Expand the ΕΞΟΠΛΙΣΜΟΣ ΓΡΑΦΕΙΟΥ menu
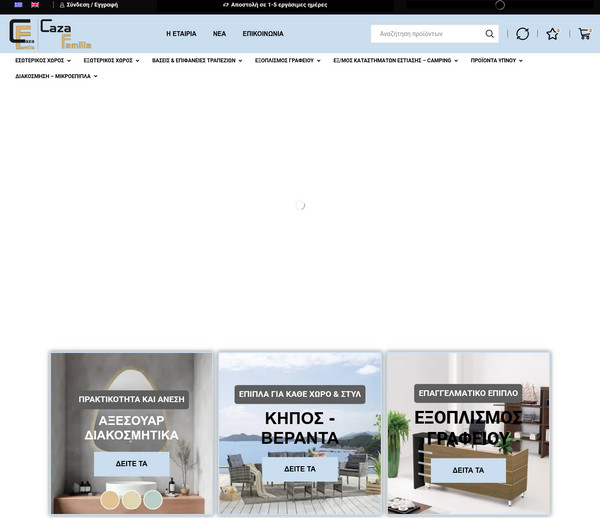This screenshot has height=518, width=600. click(x=287, y=60)
